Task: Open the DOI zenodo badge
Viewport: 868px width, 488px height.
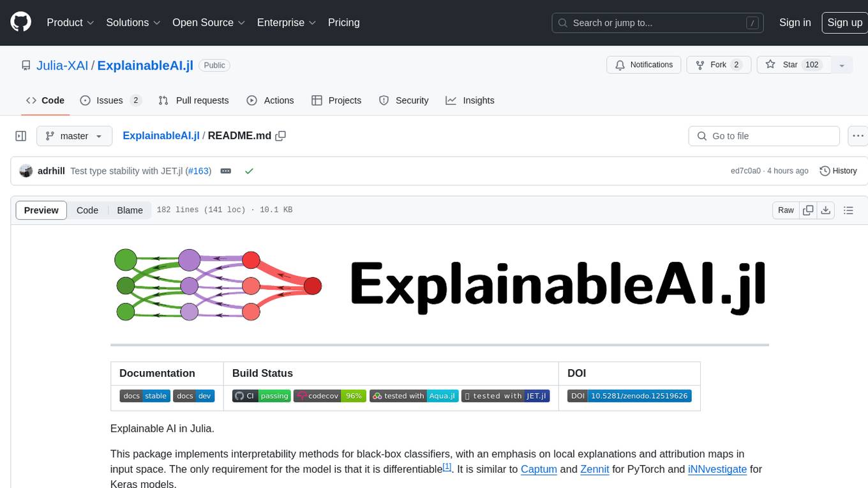Action: (x=629, y=396)
